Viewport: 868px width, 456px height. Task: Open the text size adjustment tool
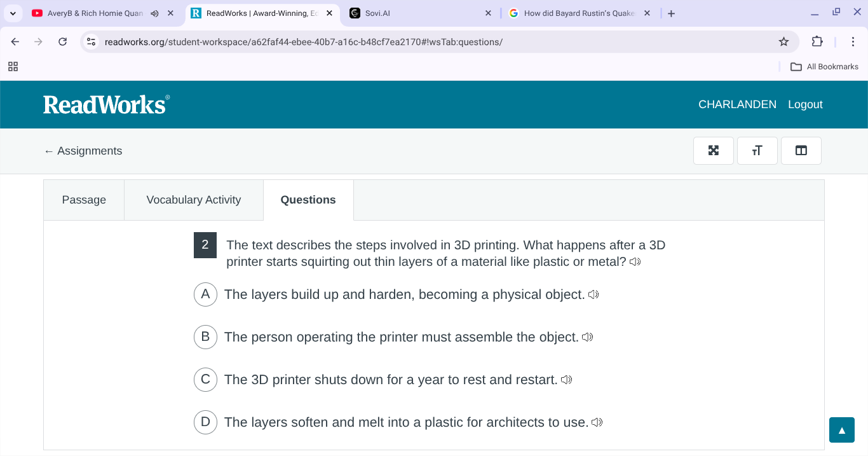click(757, 151)
